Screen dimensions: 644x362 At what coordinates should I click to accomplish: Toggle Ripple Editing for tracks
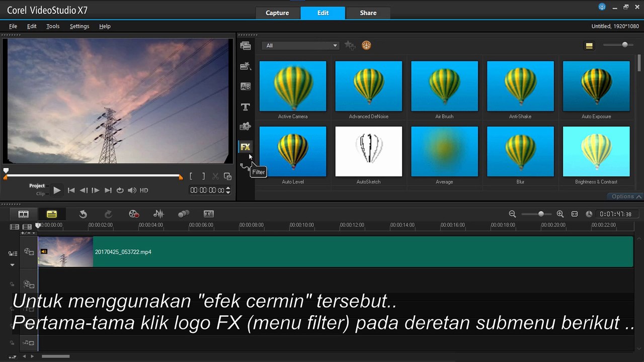point(13,253)
